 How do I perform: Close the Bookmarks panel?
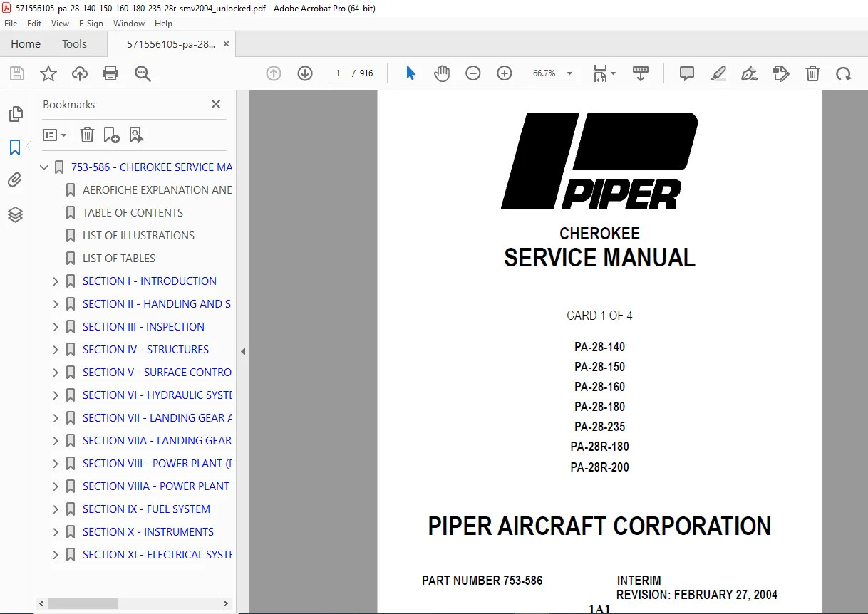pos(216,104)
